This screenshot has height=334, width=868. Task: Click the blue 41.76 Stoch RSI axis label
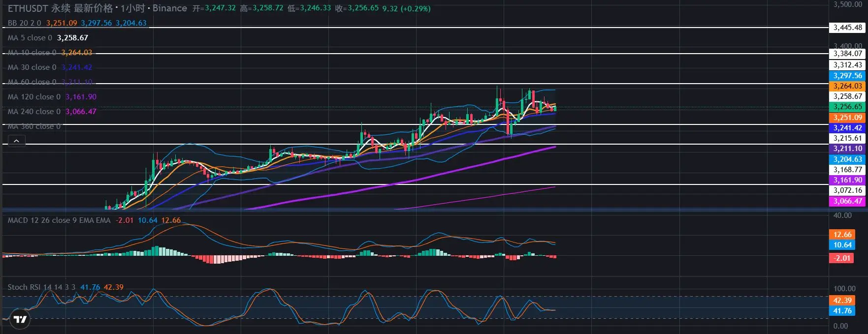coord(842,311)
